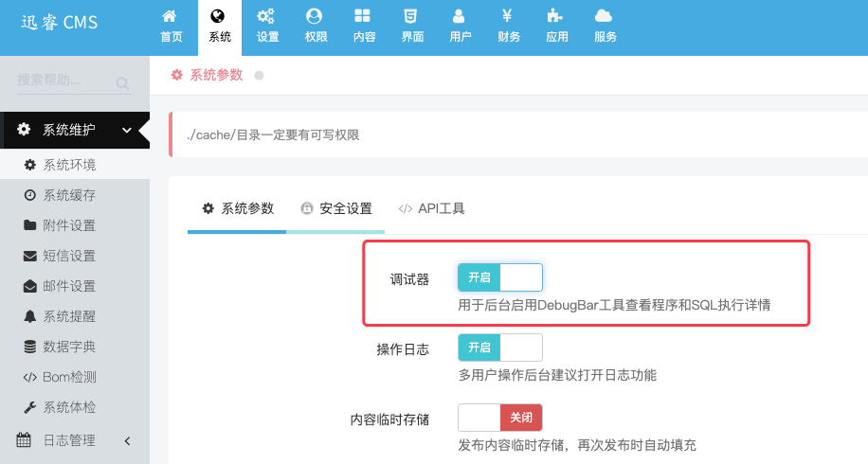The height and width of the screenshot is (464, 868).
Task: Click the 用于后台启用DebugBar工具 description text
Action: [x=614, y=305]
